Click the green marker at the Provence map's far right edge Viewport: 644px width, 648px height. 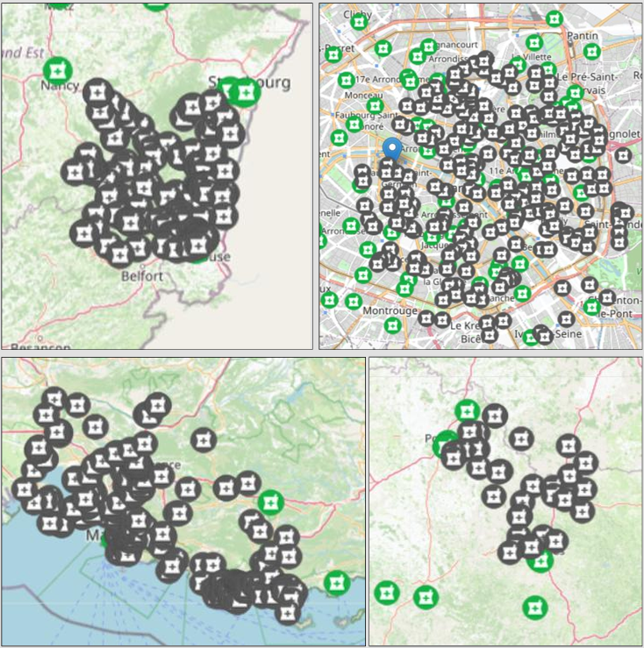[x=335, y=582]
